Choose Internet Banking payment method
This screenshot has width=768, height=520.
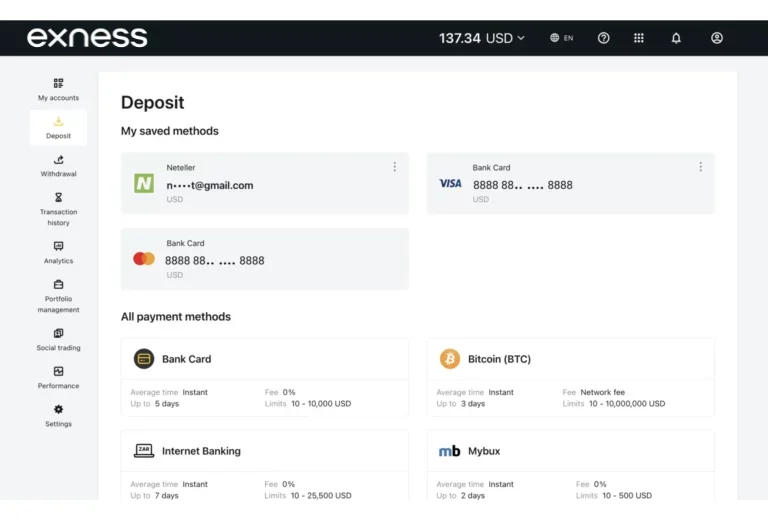click(x=264, y=451)
